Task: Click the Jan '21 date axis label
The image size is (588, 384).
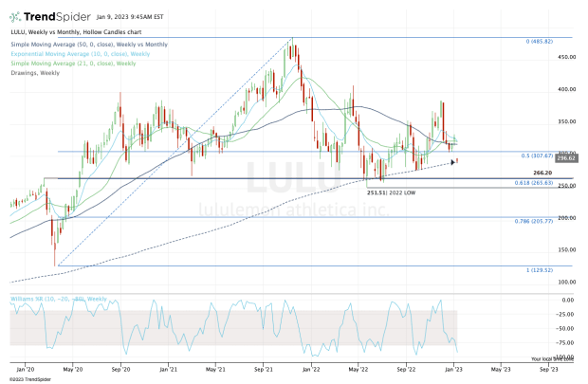Action: [x=169, y=370]
